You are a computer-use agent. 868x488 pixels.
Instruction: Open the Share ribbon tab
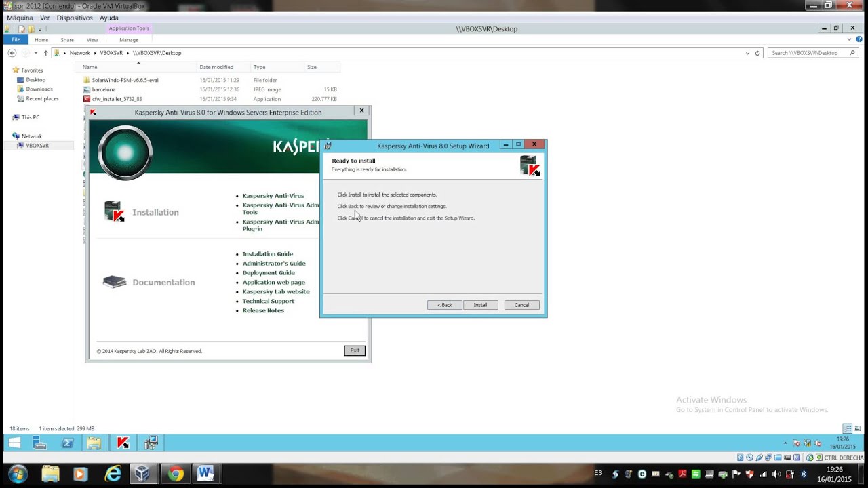[67, 40]
